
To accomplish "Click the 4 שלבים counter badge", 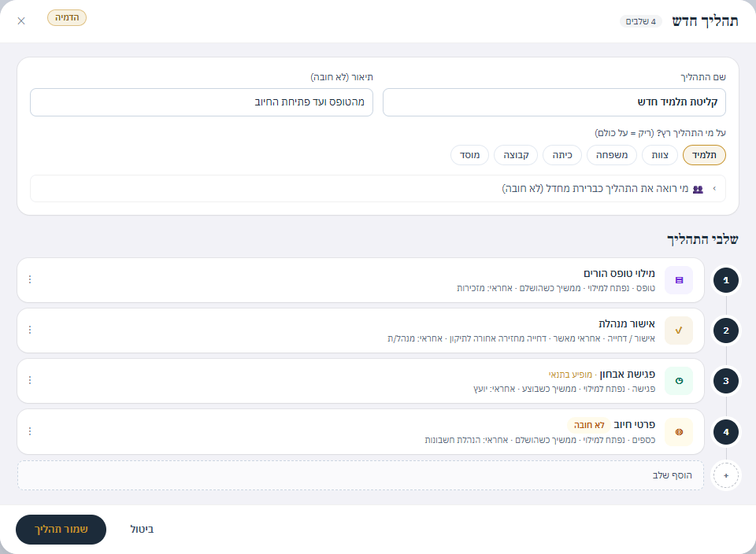I will click(x=641, y=22).
